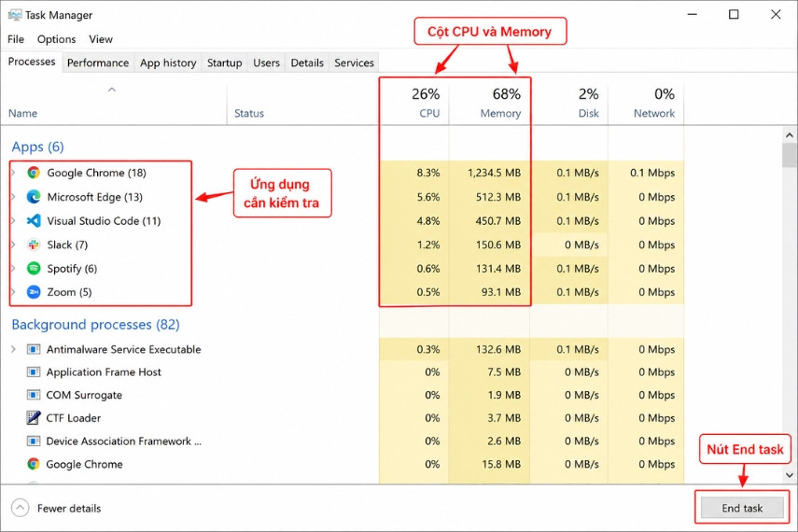The width and height of the screenshot is (798, 532).
Task: Select the COM Surrogate process name
Action: coord(84,395)
